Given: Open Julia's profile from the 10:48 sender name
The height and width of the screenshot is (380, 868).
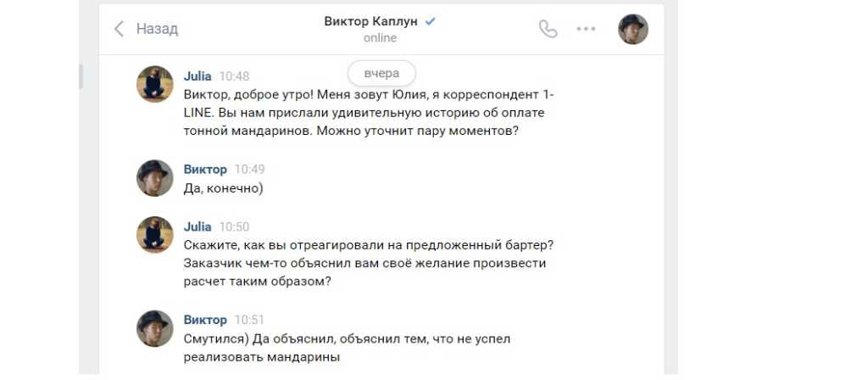Looking at the screenshot, I should 198,75.
